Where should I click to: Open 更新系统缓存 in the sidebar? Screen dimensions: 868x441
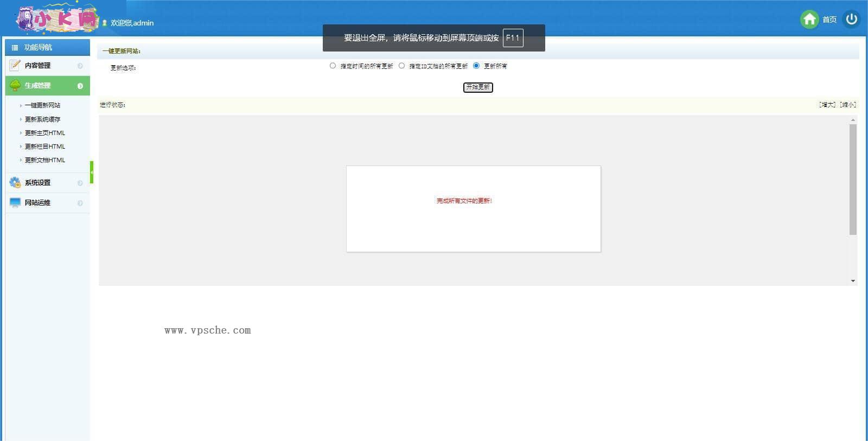[42, 119]
